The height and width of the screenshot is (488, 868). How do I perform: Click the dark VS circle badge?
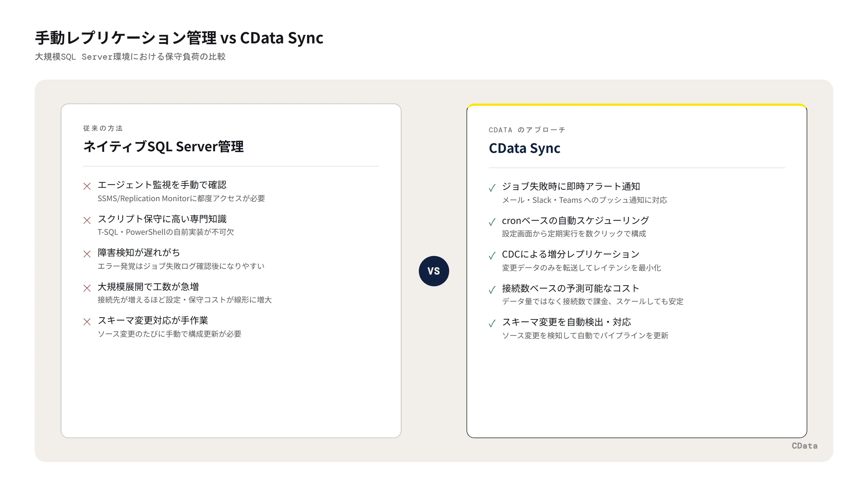(x=434, y=271)
